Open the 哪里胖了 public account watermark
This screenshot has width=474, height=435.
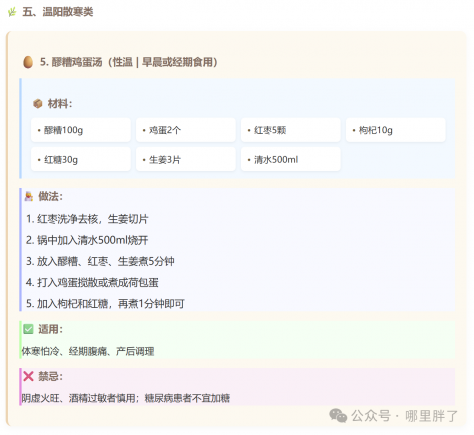[x=431, y=416]
